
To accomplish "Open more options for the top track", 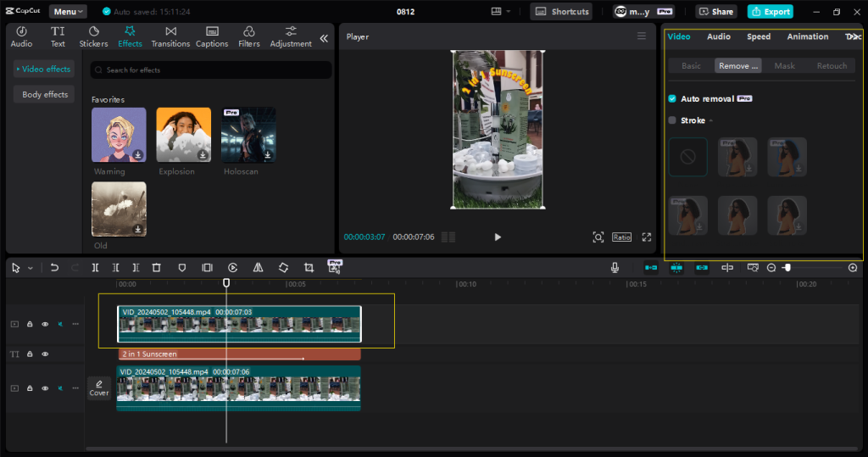I will click(x=75, y=324).
